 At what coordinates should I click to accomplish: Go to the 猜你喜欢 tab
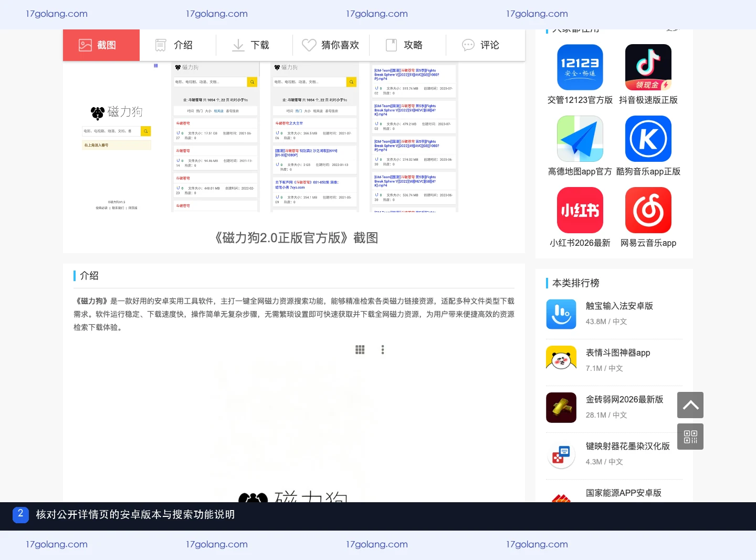pyautogui.click(x=331, y=45)
